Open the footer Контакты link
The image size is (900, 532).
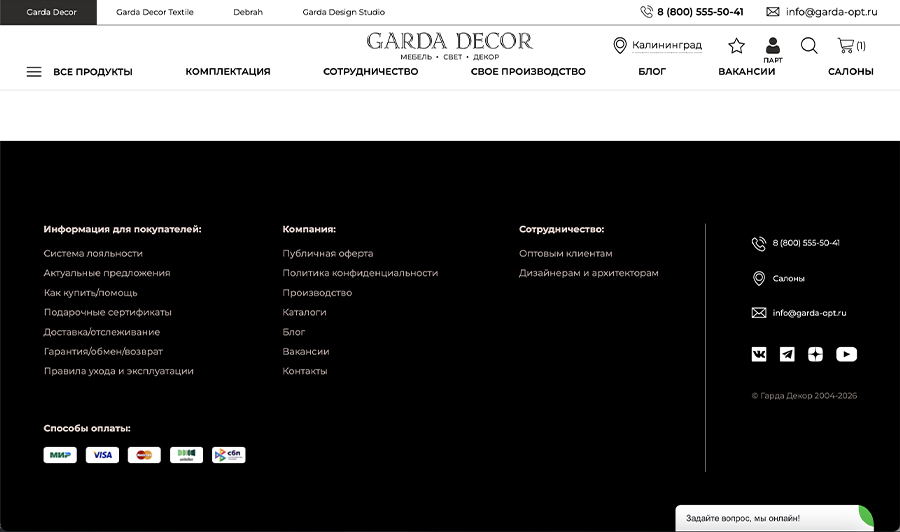coord(305,371)
